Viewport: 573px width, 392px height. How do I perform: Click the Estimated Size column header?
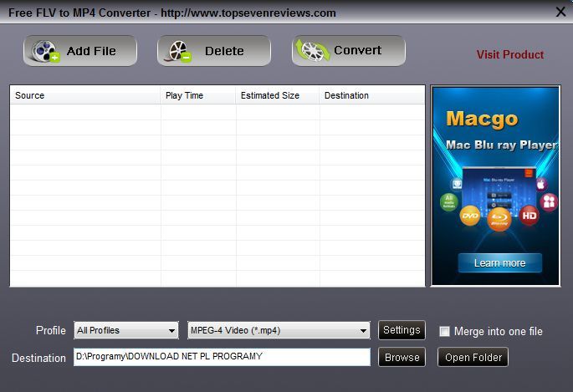tap(278, 95)
